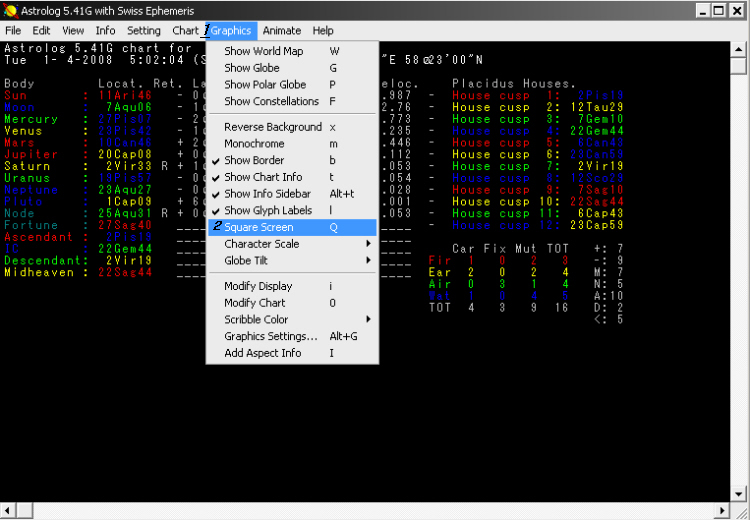Click the Jupiter position 20Cap08
Viewport: 750px width, 520px height.
pyautogui.click(x=125, y=155)
